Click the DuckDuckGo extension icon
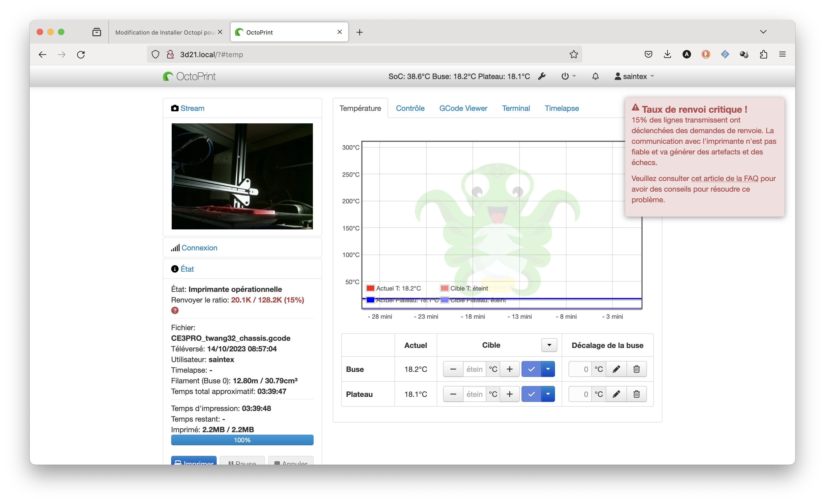This screenshot has width=825, height=504. coord(706,54)
